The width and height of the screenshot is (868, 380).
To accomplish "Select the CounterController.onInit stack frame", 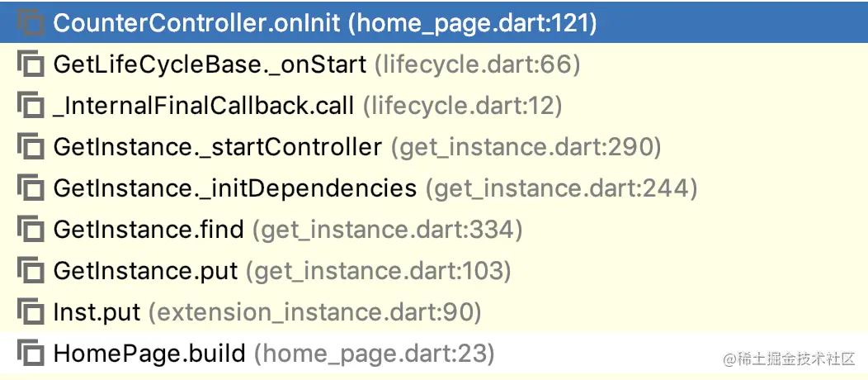I will pos(196,23).
